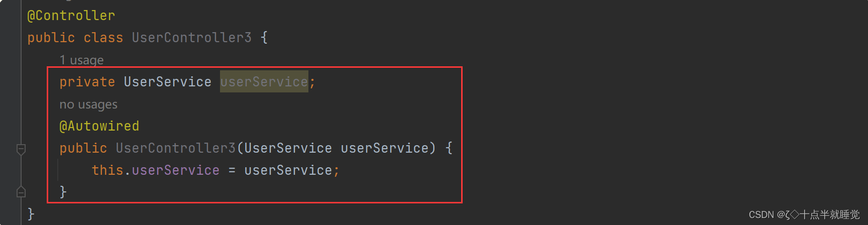Click the equals sign in the assignment
The height and width of the screenshot is (225, 868).
tap(232, 171)
